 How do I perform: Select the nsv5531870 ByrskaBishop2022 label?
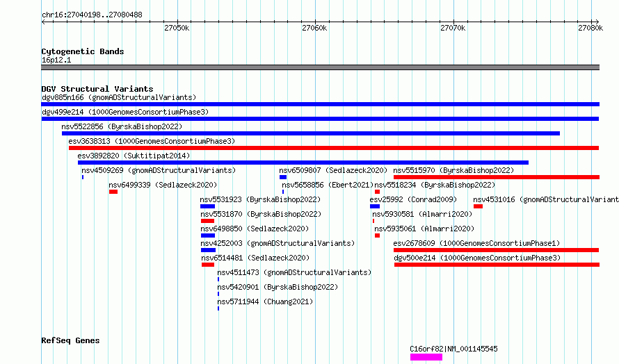pos(261,214)
